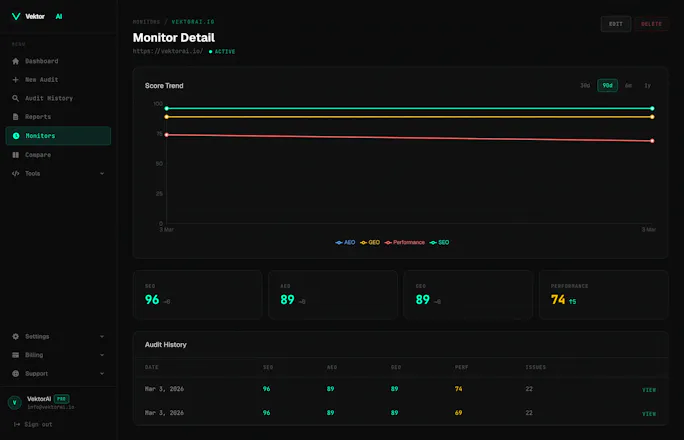Toggle Performance series in chart legend
This screenshot has height=440, width=684.
point(405,242)
